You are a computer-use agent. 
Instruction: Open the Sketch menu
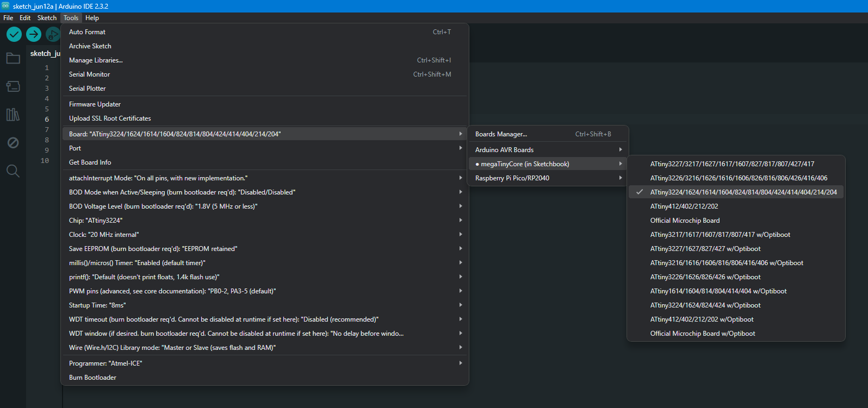47,18
